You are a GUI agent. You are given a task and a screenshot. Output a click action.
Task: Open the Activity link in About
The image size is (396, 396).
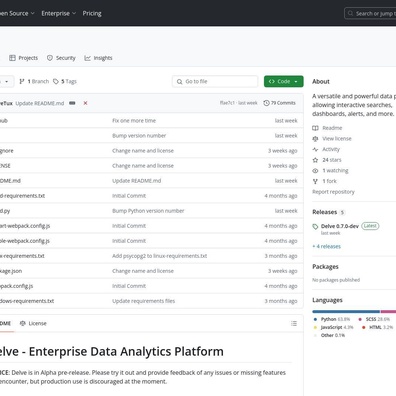tap(331, 149)
